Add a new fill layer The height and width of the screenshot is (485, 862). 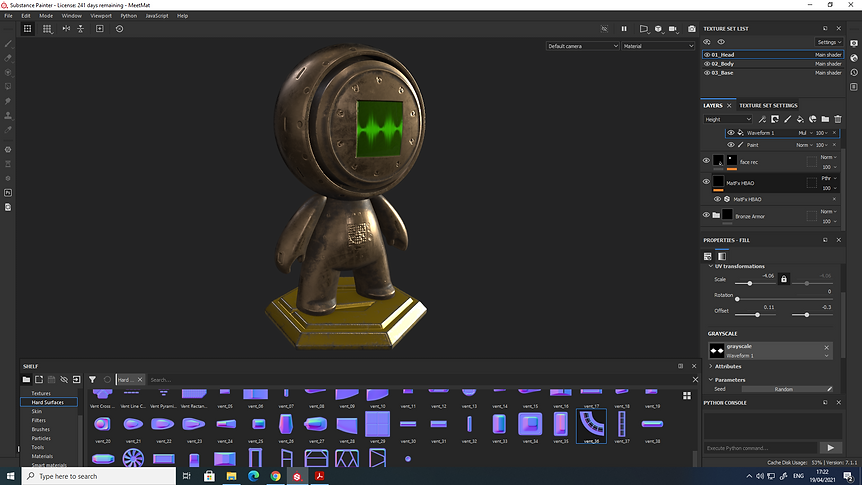(x=800, y=119)
